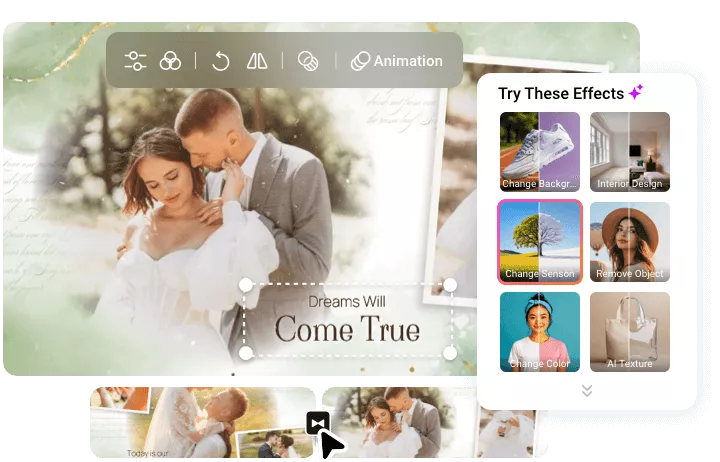720x462 pixels.
Task: Open the Animation option
Action: coord(397,61)
